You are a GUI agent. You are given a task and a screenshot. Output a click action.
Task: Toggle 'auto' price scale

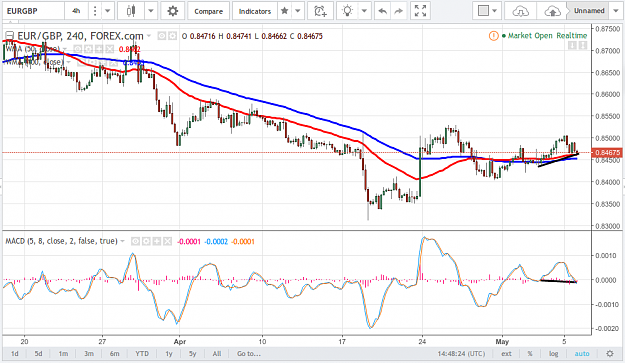(582, 353)
